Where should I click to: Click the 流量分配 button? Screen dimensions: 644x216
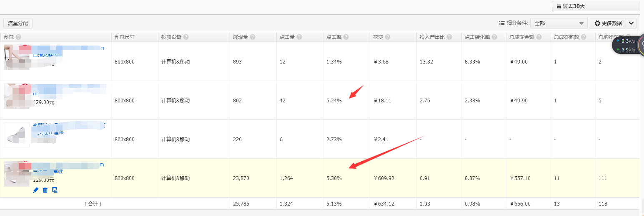18,23
